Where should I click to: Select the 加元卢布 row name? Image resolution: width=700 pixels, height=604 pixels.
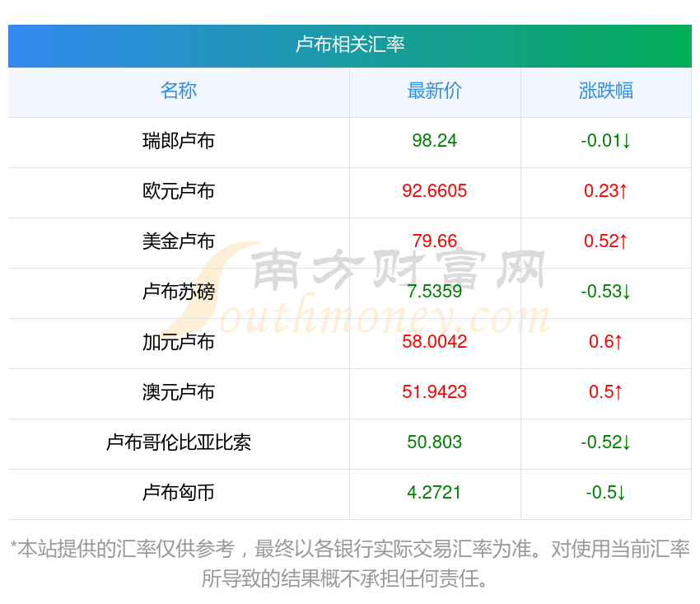click(179, 342)
